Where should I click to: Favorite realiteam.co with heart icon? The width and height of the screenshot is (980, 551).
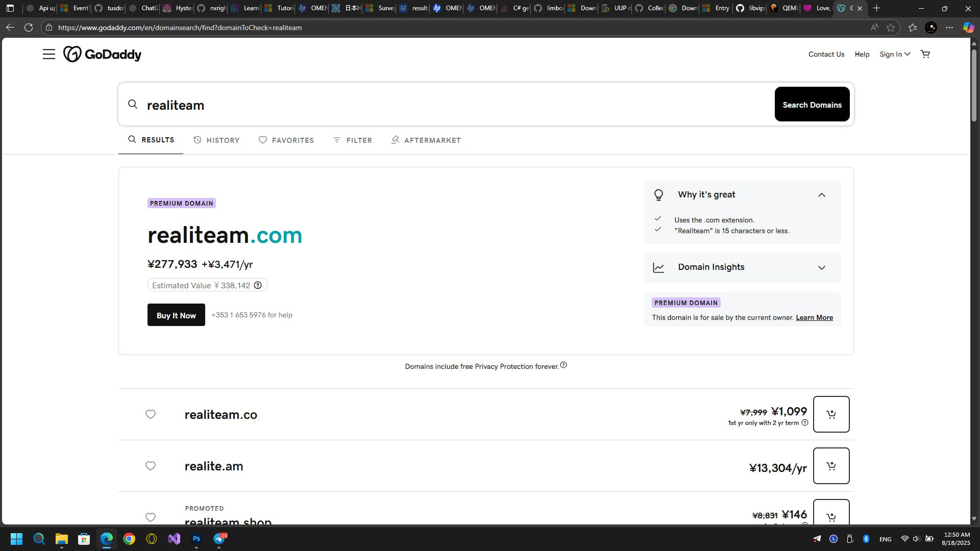151,414
